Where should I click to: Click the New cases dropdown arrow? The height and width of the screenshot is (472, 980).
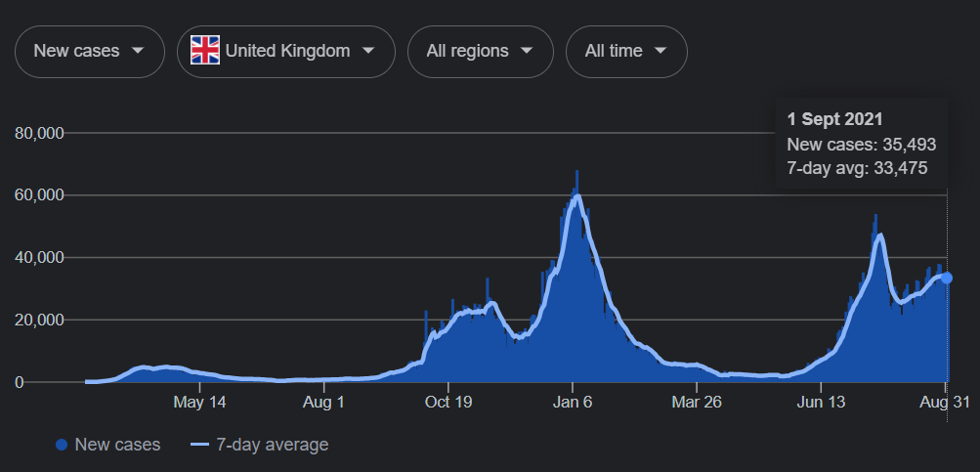[138, 51]
